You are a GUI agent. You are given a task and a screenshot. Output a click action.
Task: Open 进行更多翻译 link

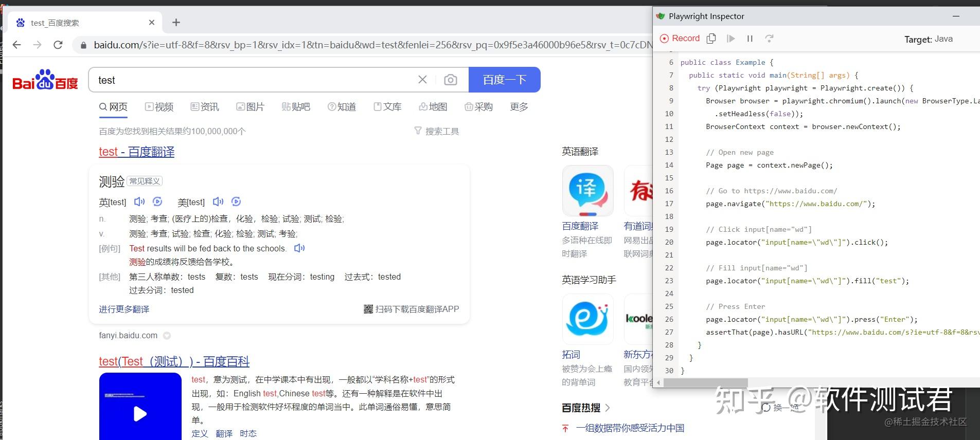pyautogui.click(x=124, y=309)
